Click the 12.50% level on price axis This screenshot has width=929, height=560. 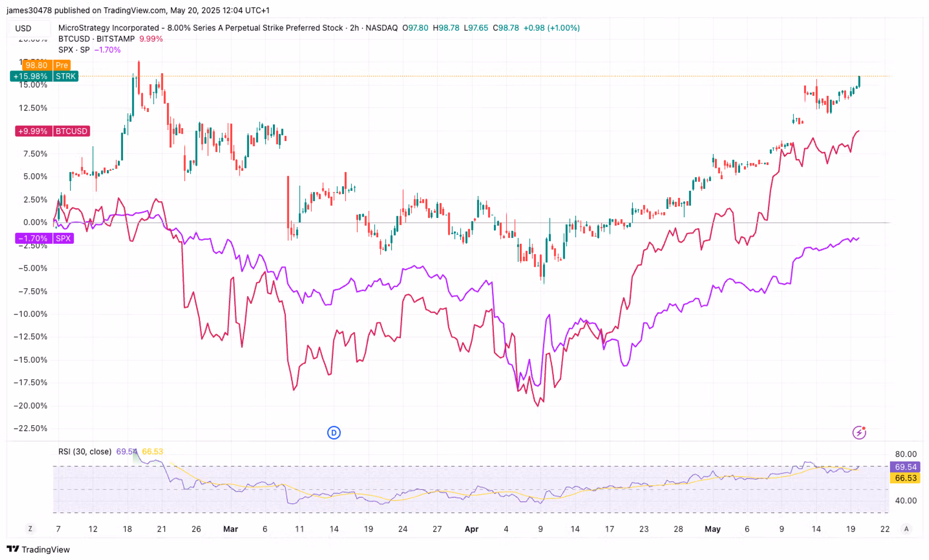point(33,108)
